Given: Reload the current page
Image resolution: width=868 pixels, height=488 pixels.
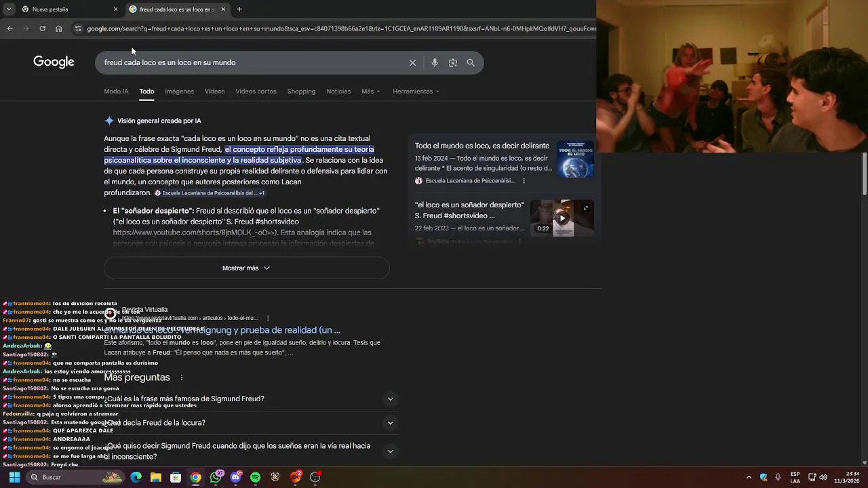Looking at the screenshot, I should [42, 28].
